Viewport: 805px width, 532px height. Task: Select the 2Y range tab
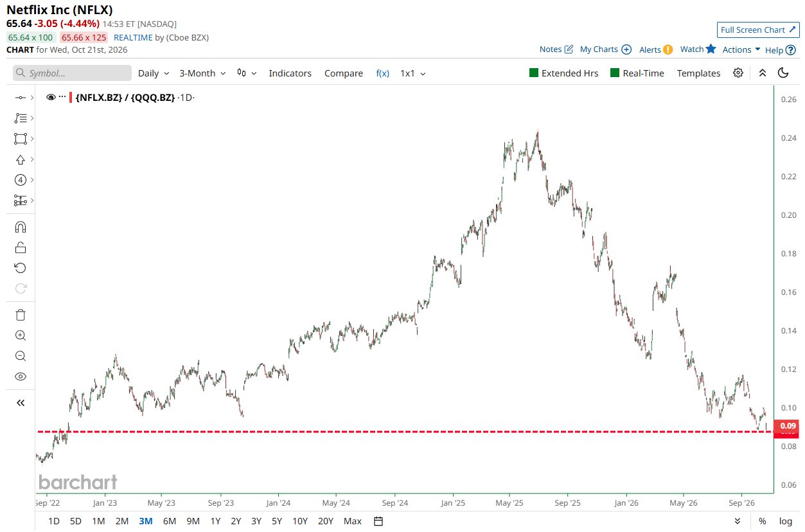tap(236, 521)
